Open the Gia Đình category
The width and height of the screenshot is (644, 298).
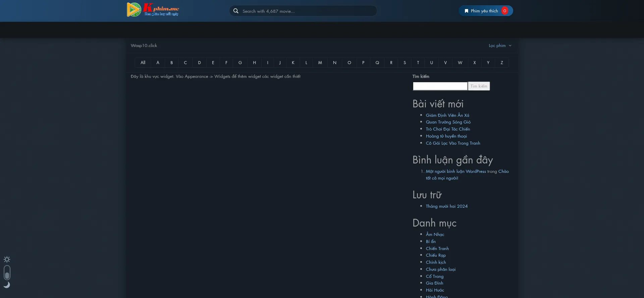pos(434,283)
